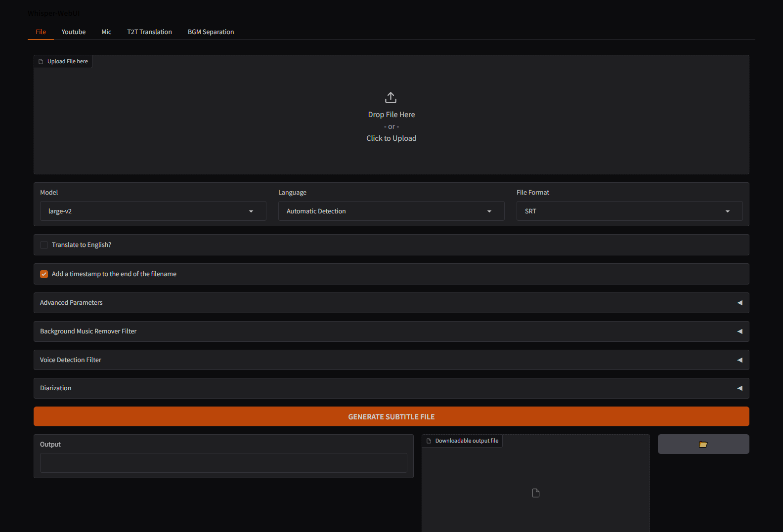The image size is (783, 532).
Task: Expand the Voice Detection Filter section
Action: click(391, 360)
